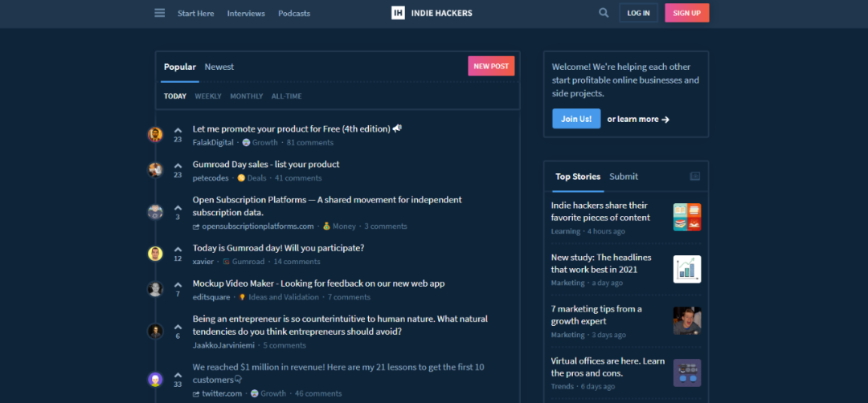This screenshot has height=403, width=868.
Task: Switch to the Newest tab
Action: [219, 67]
